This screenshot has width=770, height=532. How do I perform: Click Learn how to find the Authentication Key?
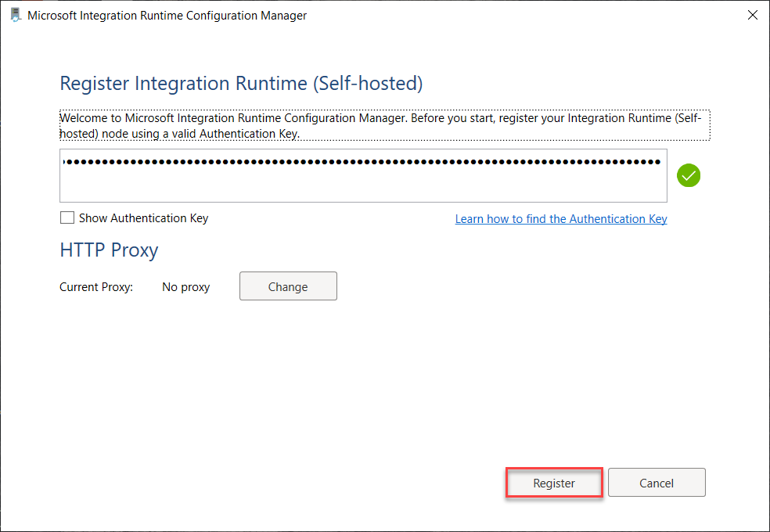click(x=560, y=218)
